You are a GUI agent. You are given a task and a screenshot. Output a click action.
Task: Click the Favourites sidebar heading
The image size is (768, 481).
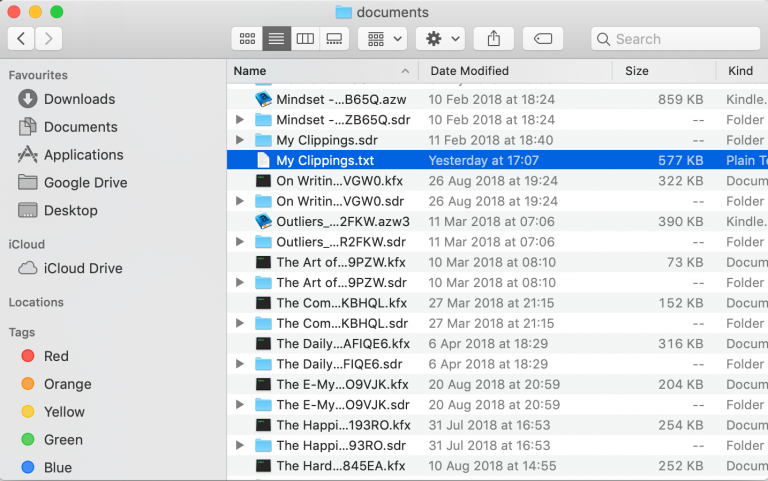coord(38,75)
